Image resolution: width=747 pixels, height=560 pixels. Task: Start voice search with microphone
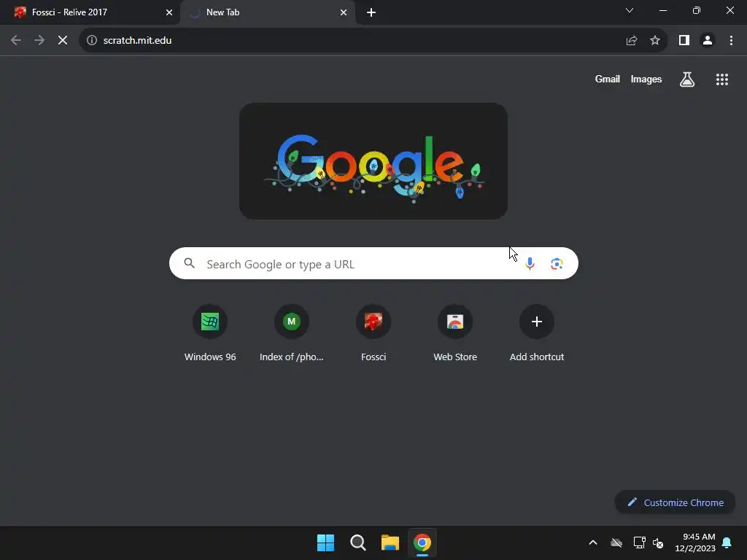coord(530,263)
